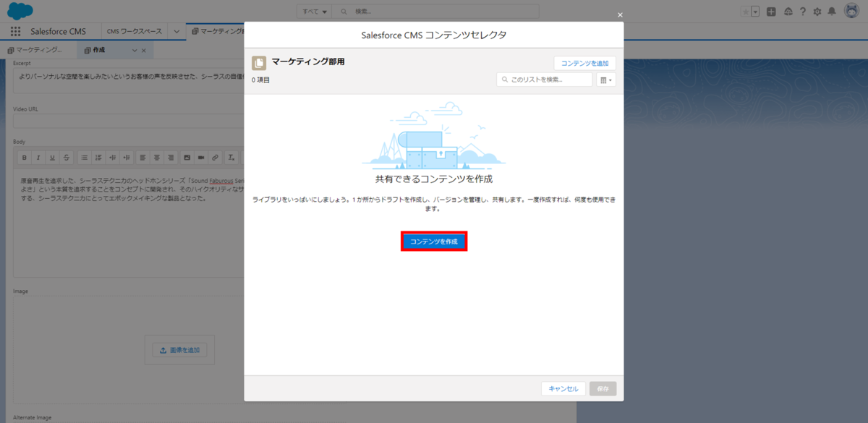
Task: Open the notifications bell
Action: tap(832, 12)
